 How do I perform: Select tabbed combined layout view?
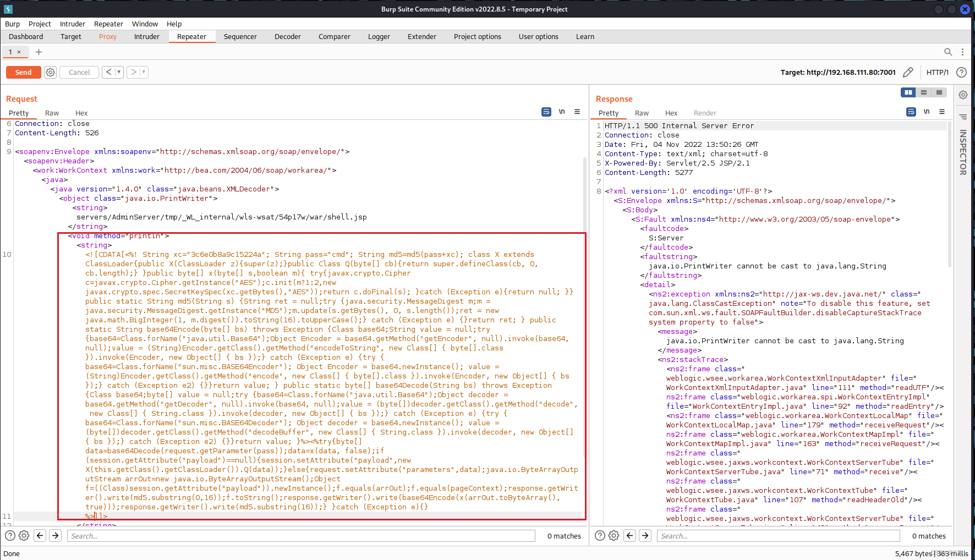click(x=939, y=92)
